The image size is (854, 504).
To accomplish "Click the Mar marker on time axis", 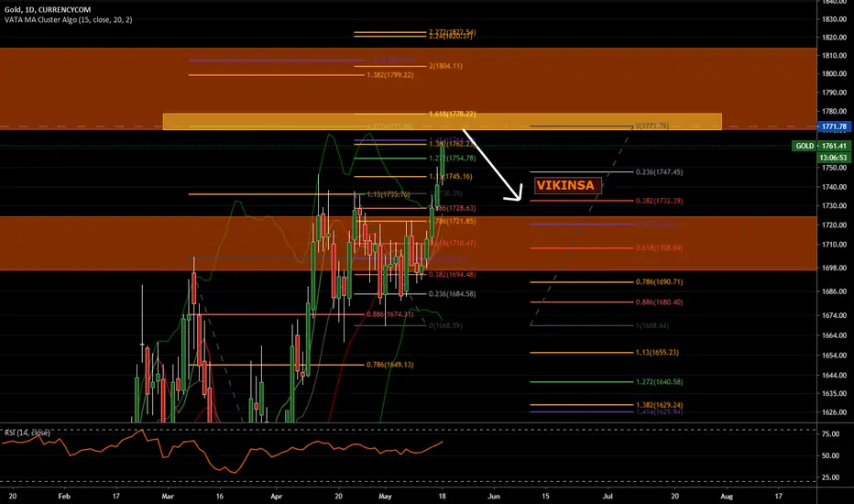I will pyautogui.click(x=168, y=497).
